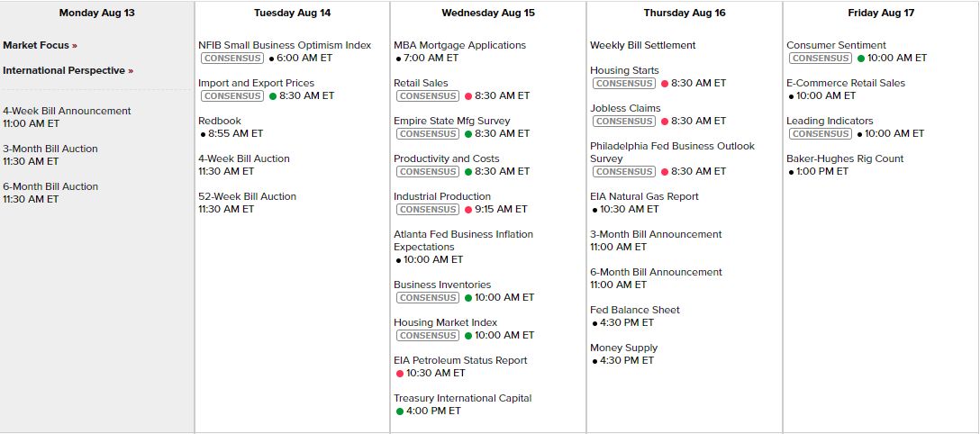Image resolution: width=980 pixels, height=434 pixels.
Task: Click the Fed Balance Sheet event
Action: tap(635, 310)
